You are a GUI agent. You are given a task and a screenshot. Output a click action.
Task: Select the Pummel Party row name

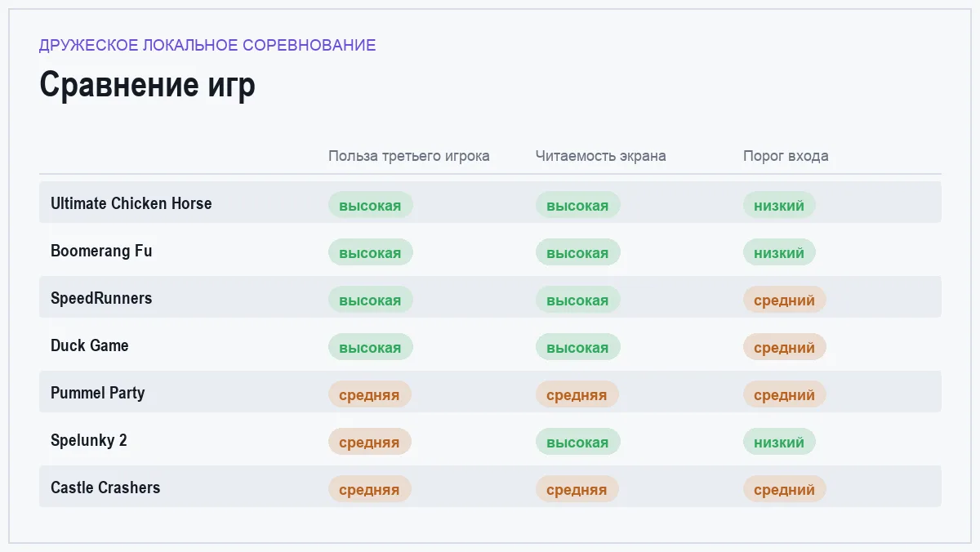[x=98, y=393]
